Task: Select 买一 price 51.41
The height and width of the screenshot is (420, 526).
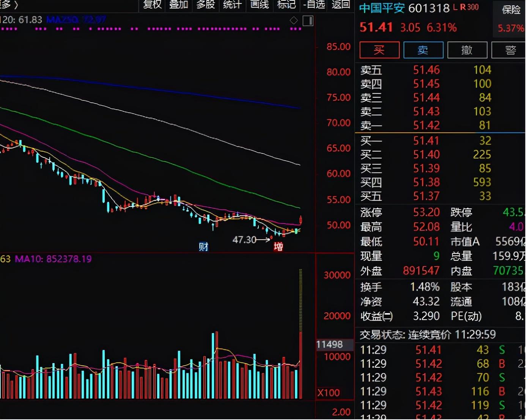Action: (x=426, y=141)
